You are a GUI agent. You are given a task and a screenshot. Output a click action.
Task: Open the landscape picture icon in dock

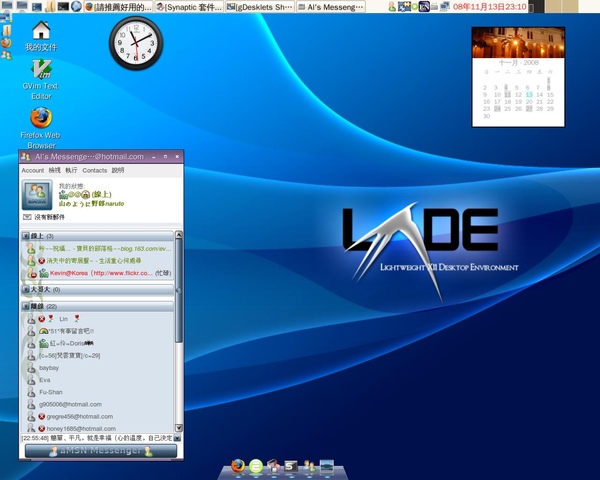click(x=327, y=466)
